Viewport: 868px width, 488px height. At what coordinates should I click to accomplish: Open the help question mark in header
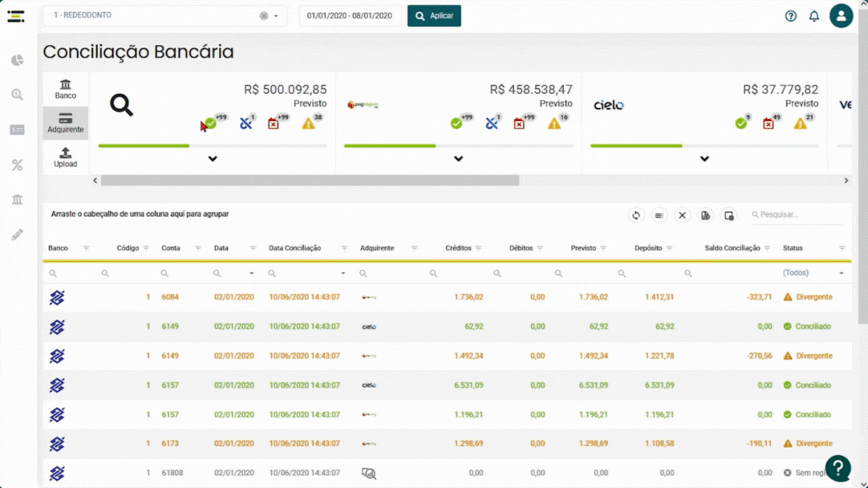click(790, 16)
